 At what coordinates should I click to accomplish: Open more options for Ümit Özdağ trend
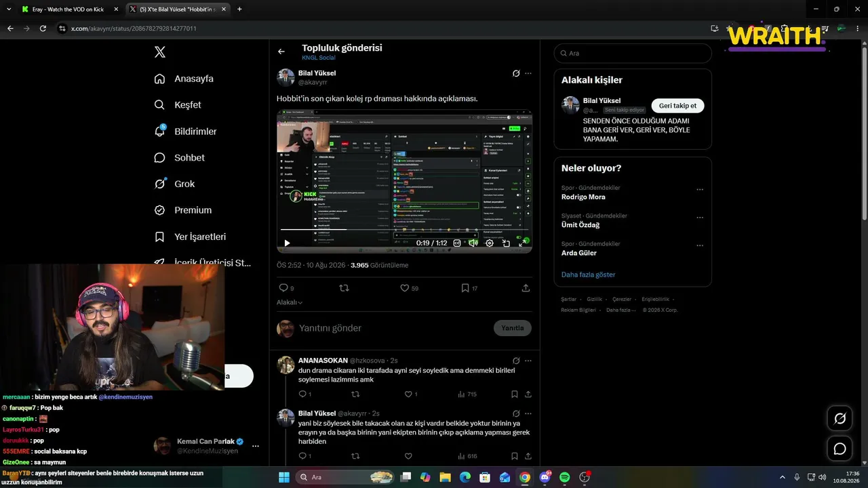700,218
